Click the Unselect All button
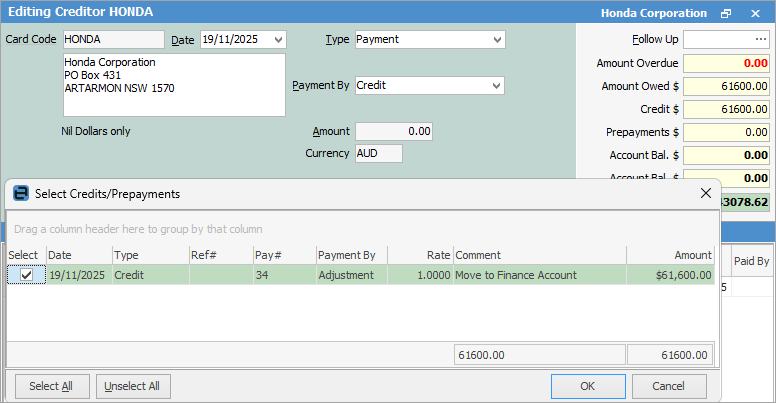The width and height of the screenshot is (776, 403). [x=133, y=386]
